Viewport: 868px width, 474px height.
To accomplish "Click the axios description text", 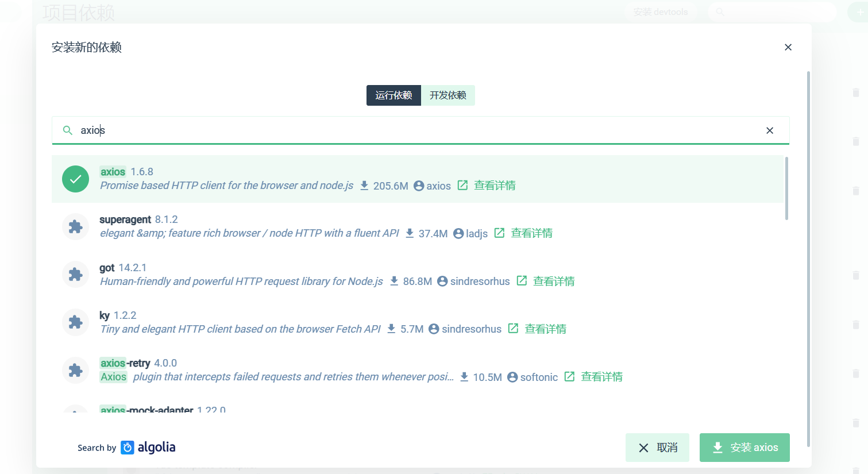I will [227, 186].
